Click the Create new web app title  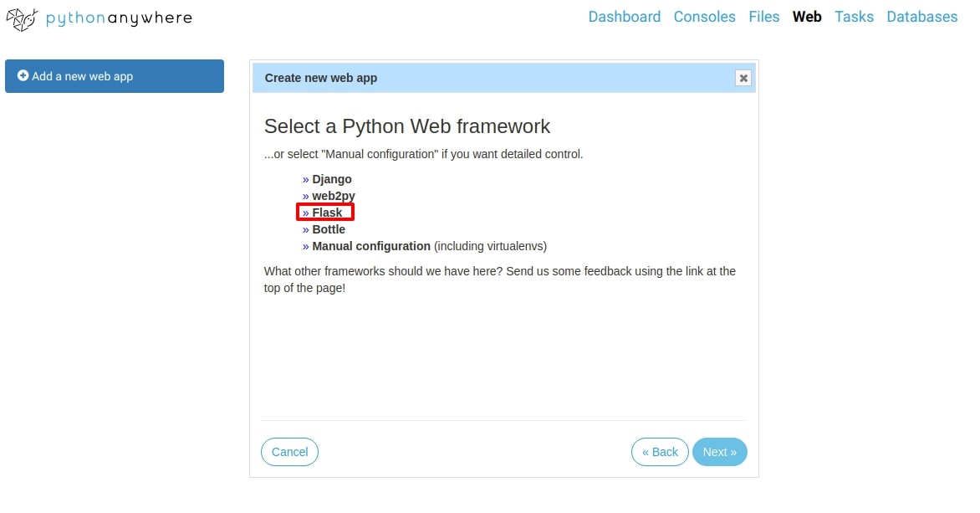[320, 78]
